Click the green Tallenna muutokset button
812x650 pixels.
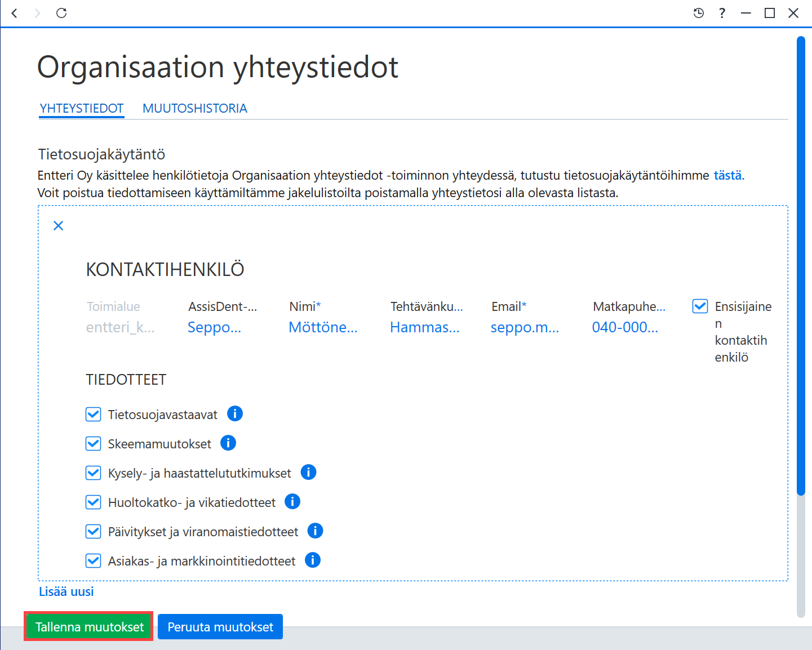[89, 627]
